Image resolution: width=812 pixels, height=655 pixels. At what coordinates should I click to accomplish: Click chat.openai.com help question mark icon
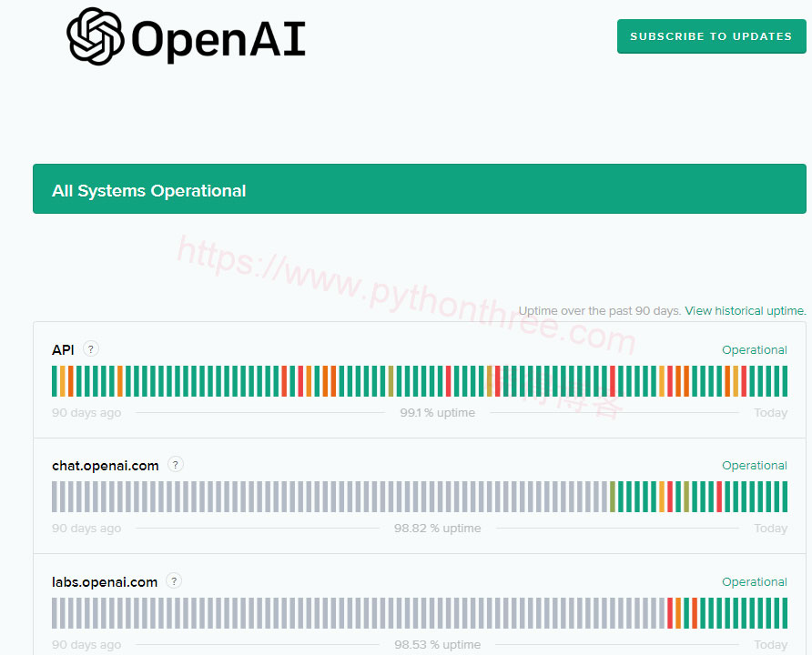pos(175,465)
